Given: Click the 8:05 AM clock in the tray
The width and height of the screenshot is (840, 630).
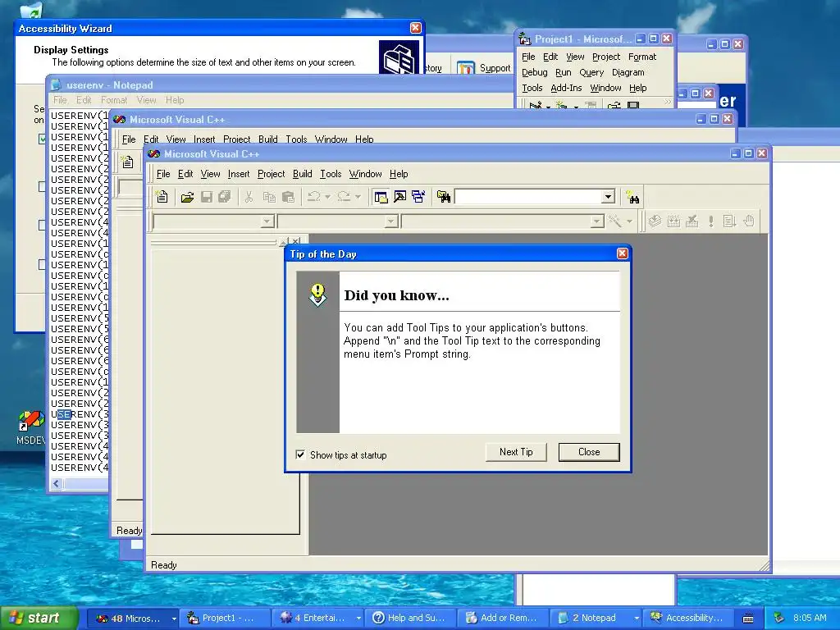Looking at the screenshot, I should (810, 618).
